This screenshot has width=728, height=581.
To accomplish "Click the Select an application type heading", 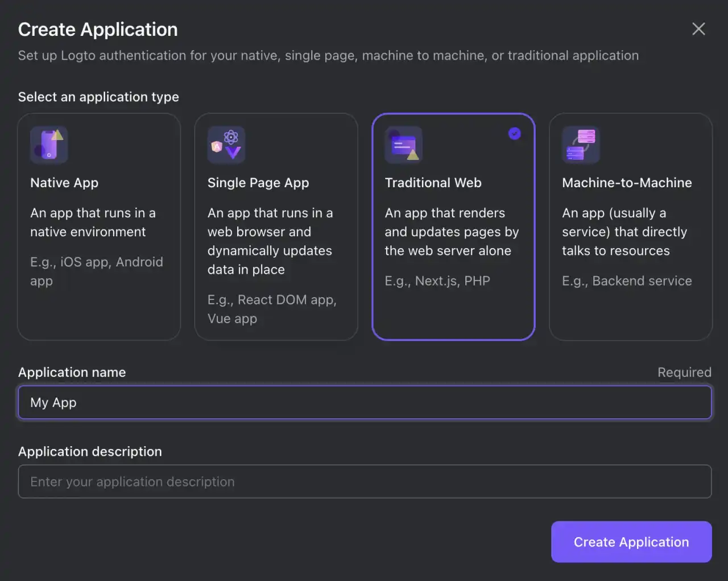I will point(98,97).
